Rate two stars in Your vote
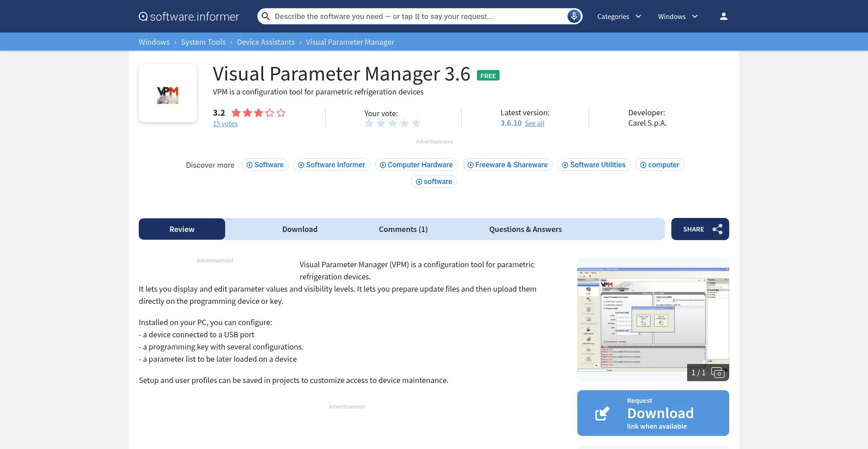 381,123
